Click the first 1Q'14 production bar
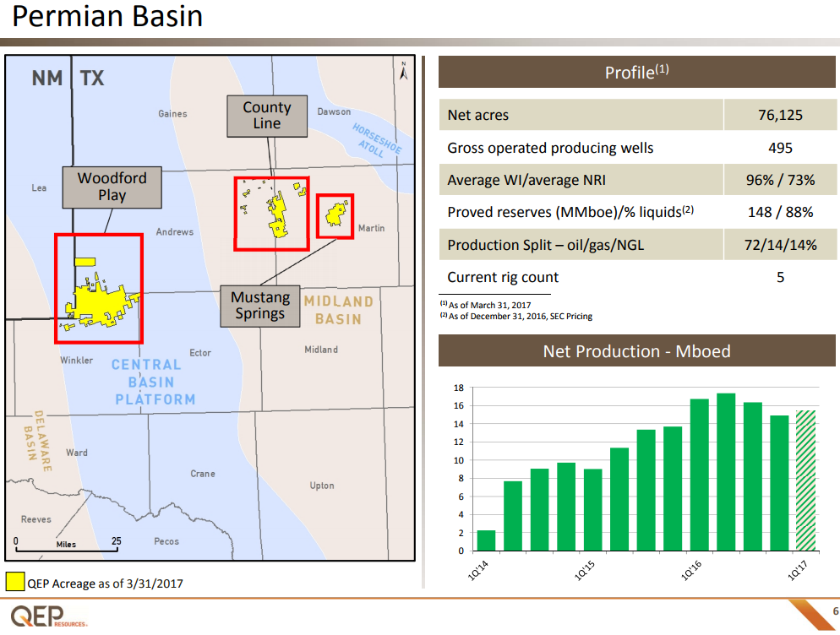The image size is (840, 635). [486, 540]
